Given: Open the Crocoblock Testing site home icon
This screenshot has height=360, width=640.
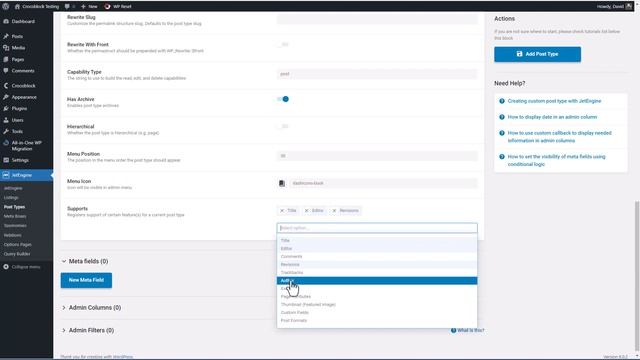Looking at the screenshot, I should click(17, 7).
